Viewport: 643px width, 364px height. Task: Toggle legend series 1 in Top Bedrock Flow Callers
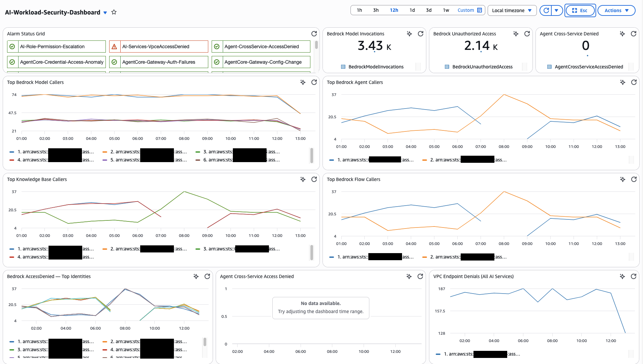point(372,257)
